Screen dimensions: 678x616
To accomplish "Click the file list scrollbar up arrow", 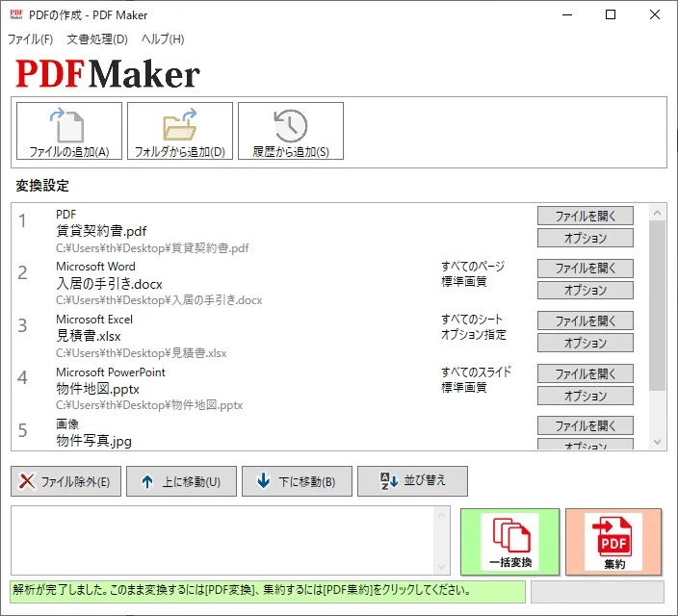I will point(657,213).
